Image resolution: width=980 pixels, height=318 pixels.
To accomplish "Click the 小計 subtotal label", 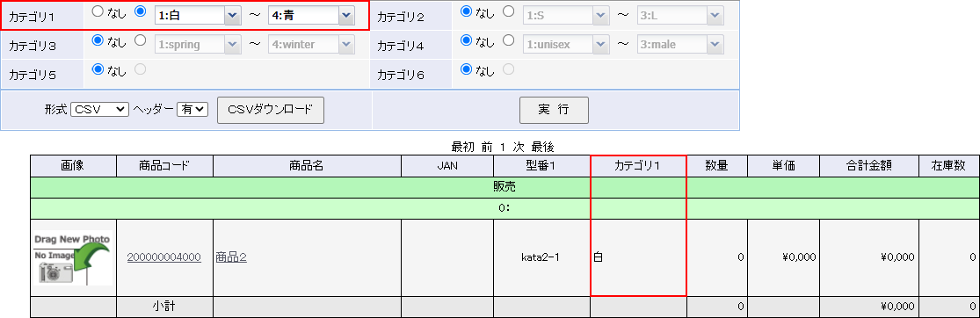I will (164, 307).
